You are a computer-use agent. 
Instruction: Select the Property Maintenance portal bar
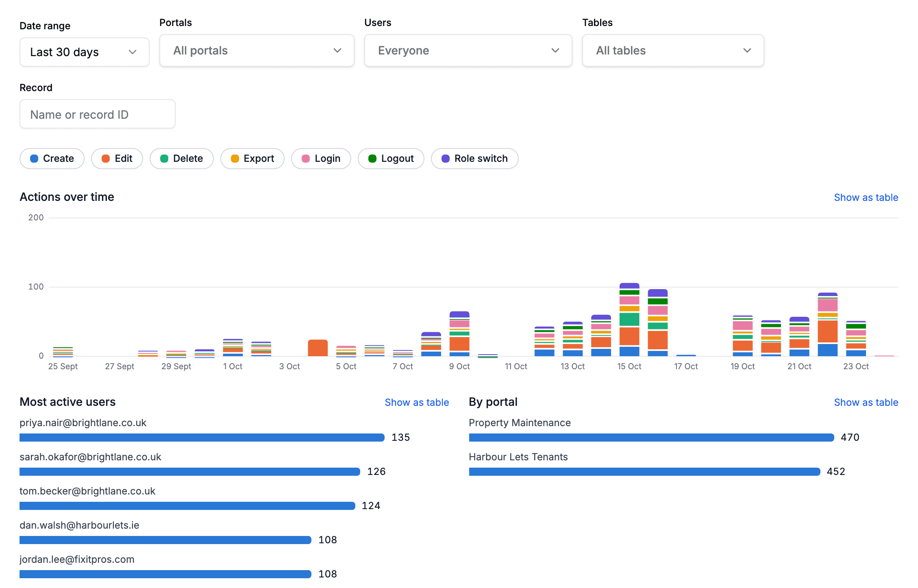click(651, 438)
